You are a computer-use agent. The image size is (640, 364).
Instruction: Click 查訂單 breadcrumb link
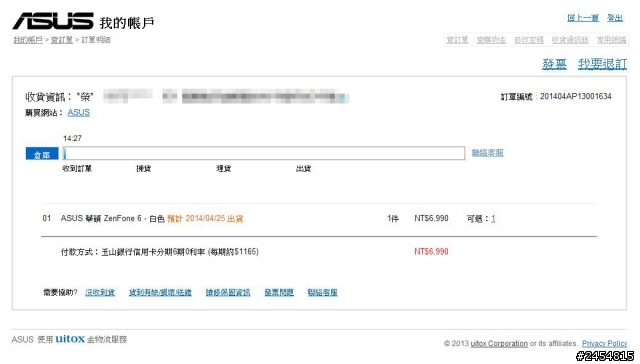click(x=62, y=40)
